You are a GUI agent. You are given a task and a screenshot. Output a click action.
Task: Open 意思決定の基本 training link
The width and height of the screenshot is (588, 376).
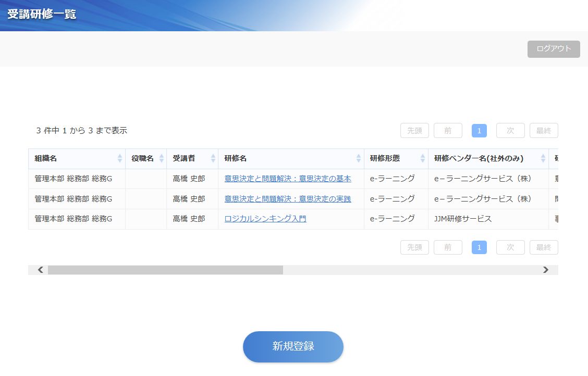point(287,179)
